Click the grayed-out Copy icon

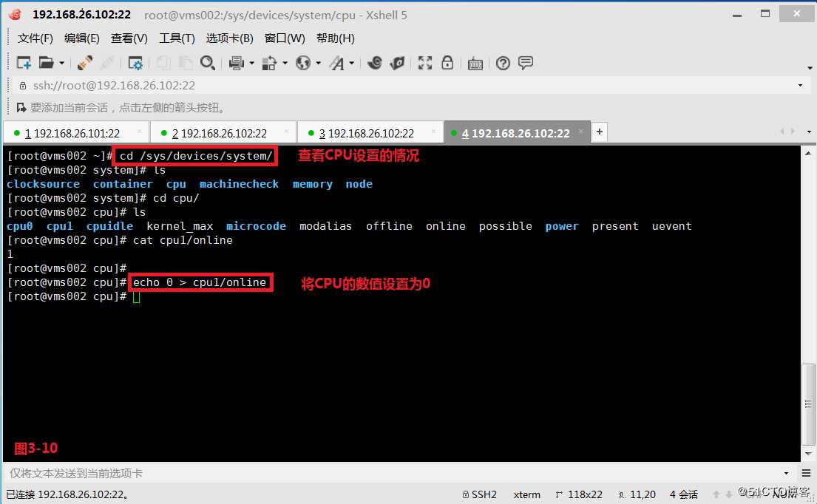click(x=163, y=63)
